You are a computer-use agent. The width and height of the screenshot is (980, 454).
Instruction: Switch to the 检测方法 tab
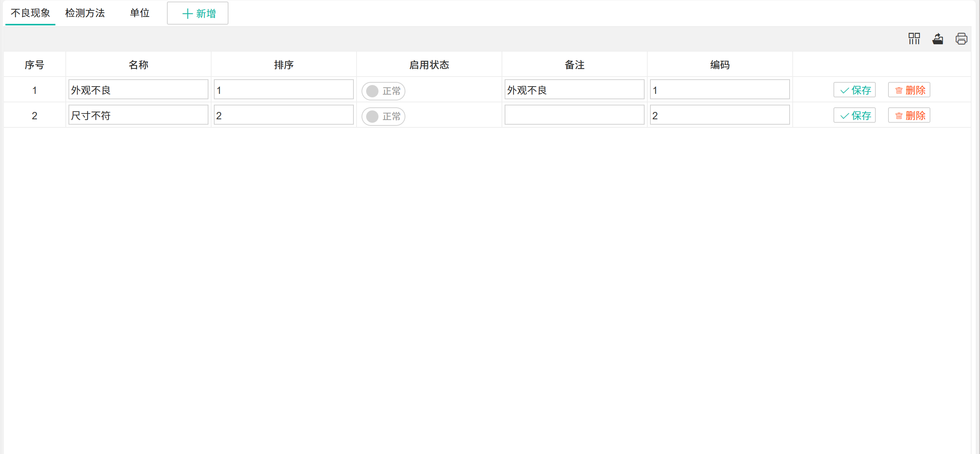coord(85,13)
